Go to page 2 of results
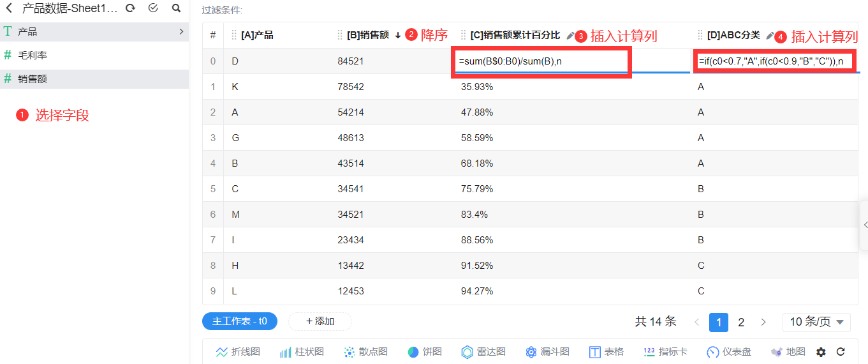The width and height of the screenshot is (868, 364). [741, 322]
